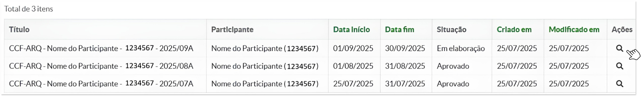The image size is (644, 96).
Task: Click the Em elaboração status cell
Action: (x=461, y=48)
